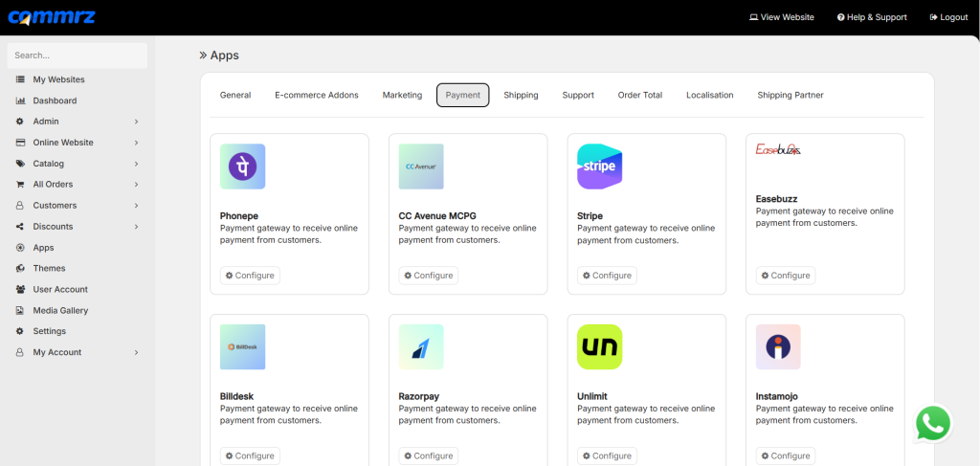
Task: Expand the Discounts submenu chevron
Action: [x=136, y=226]
